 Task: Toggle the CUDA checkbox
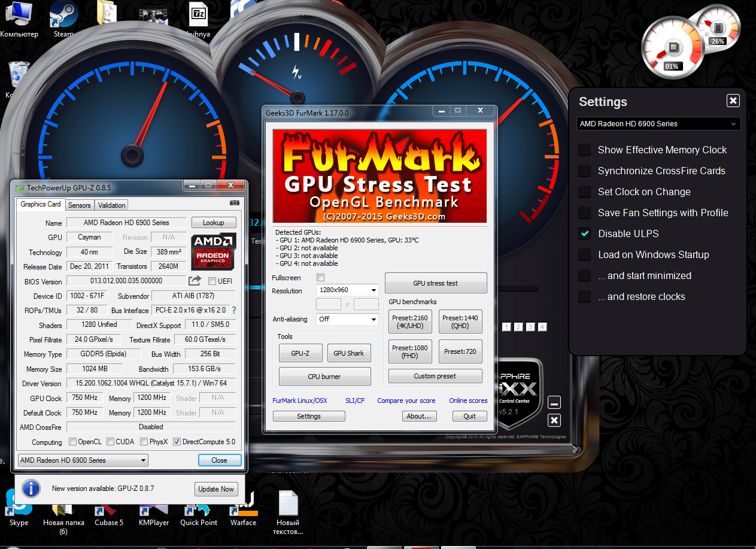click(x=111, y=442)
